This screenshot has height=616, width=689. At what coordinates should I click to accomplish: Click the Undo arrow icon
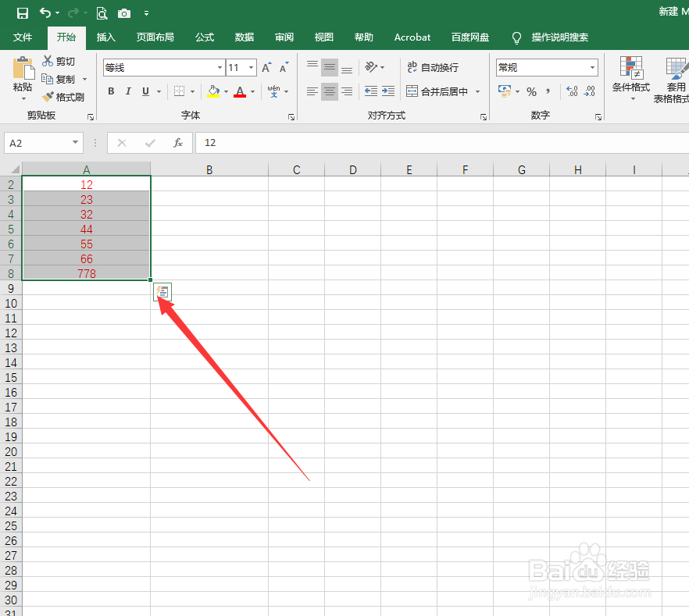pos(45,12)
